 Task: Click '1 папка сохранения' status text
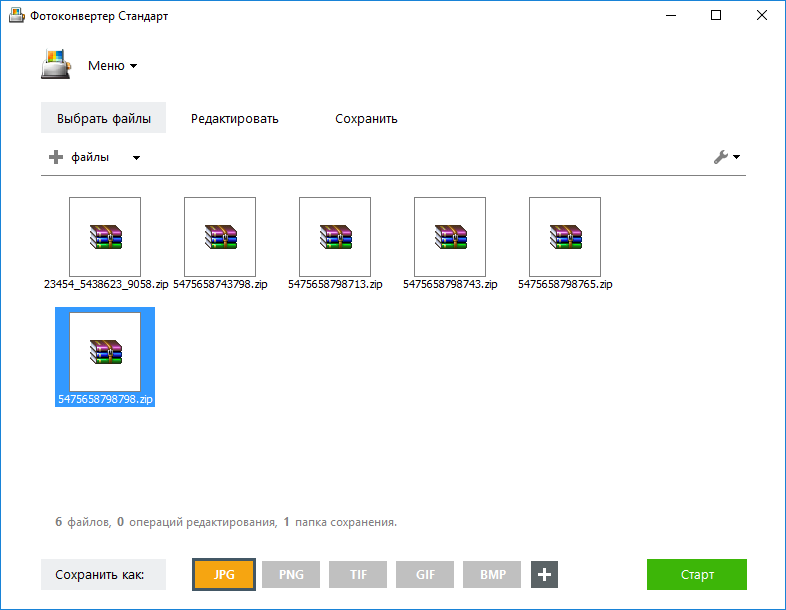340,522
